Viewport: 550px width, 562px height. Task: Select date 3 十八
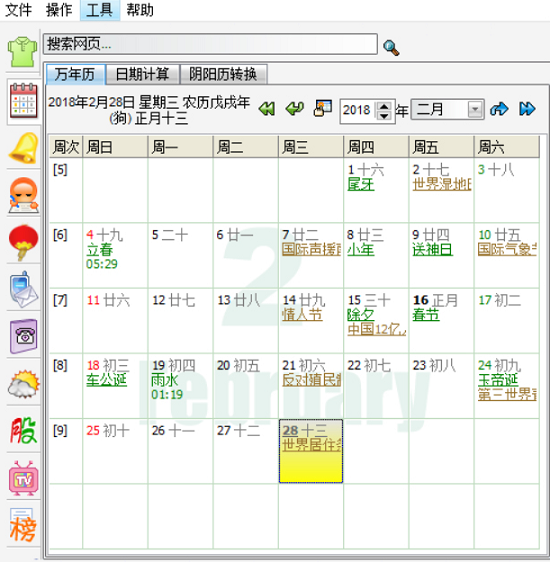[x=496, y=170]
